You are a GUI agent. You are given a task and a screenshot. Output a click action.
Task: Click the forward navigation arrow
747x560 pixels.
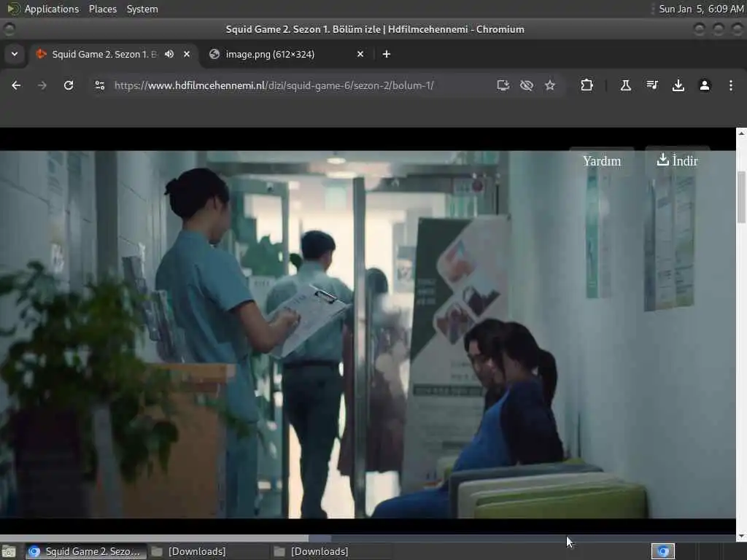tap(42, 85)
